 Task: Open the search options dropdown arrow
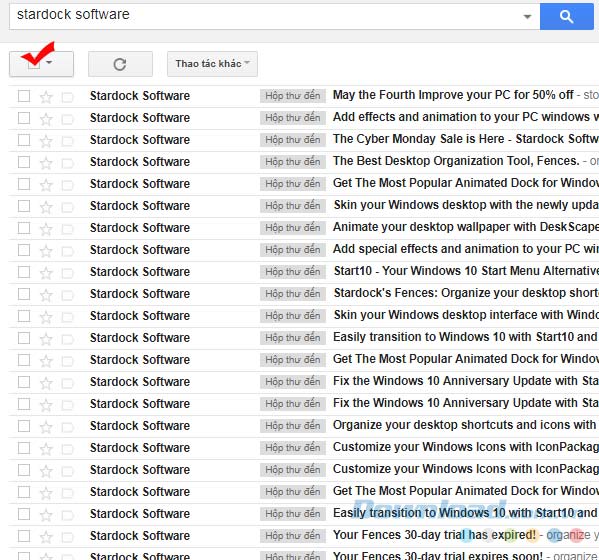527,16
